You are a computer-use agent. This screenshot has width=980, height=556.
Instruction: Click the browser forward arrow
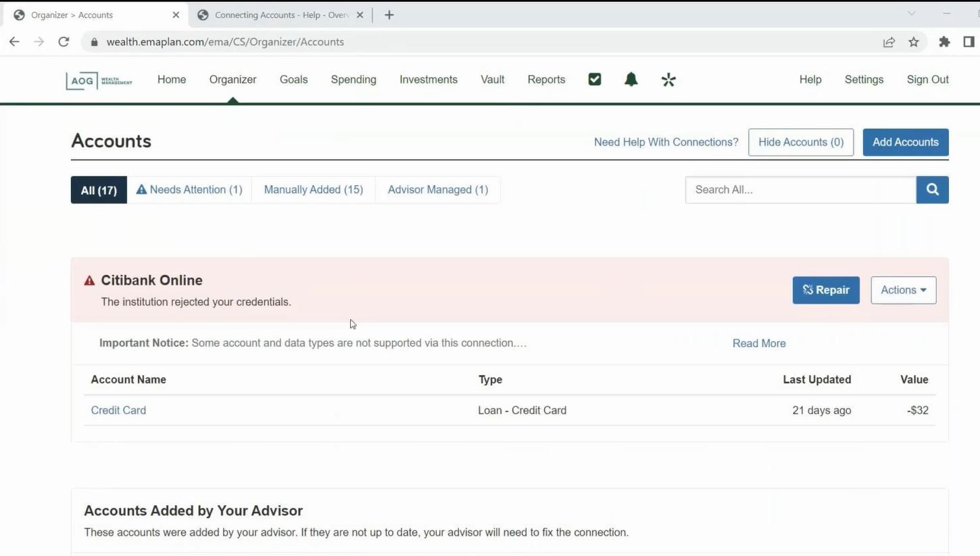coord(39,42)
